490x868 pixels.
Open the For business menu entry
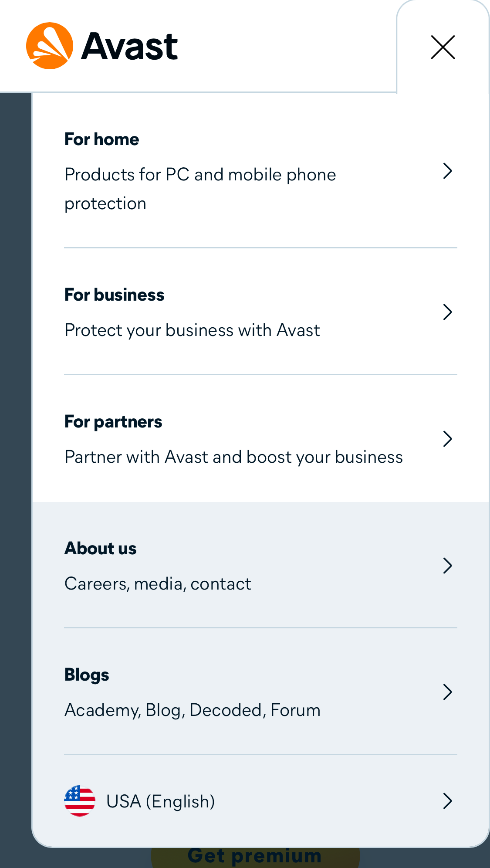[x=114, y=294]
